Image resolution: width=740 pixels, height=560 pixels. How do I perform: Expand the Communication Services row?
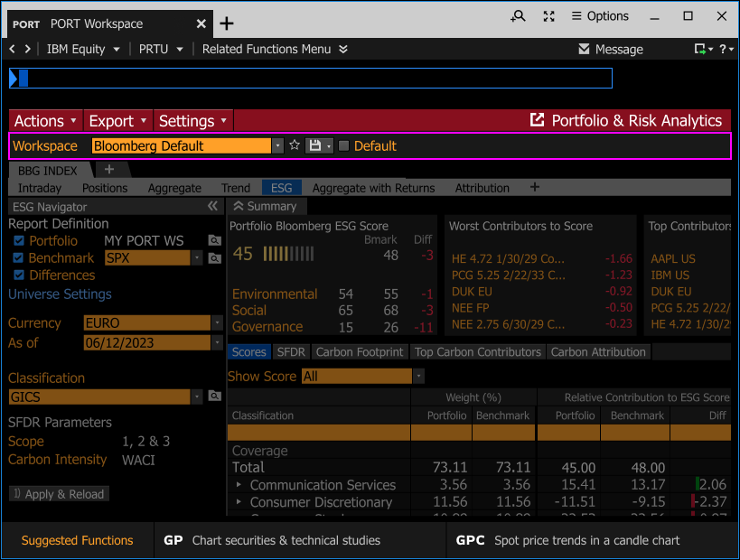(x=239, y=484)
